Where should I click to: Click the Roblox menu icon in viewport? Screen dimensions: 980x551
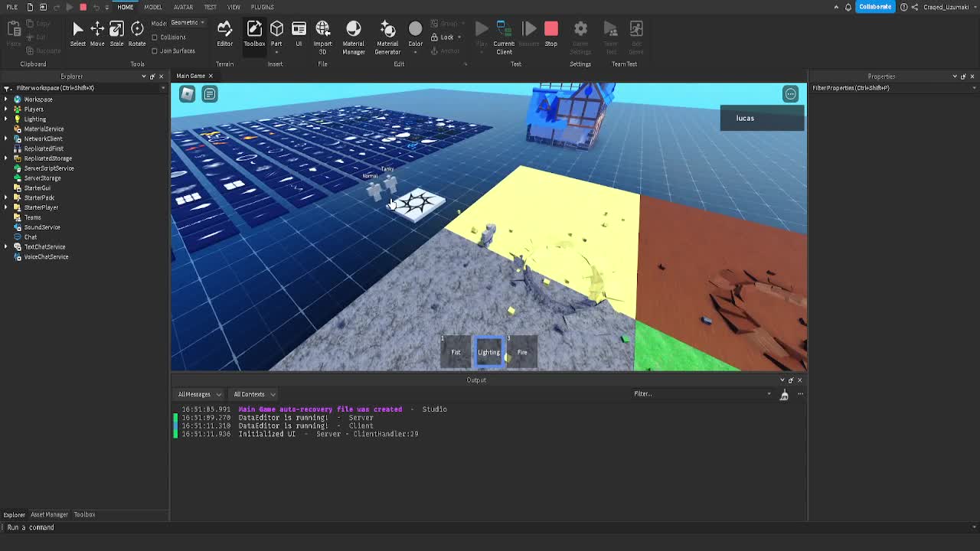coord(188,94)
